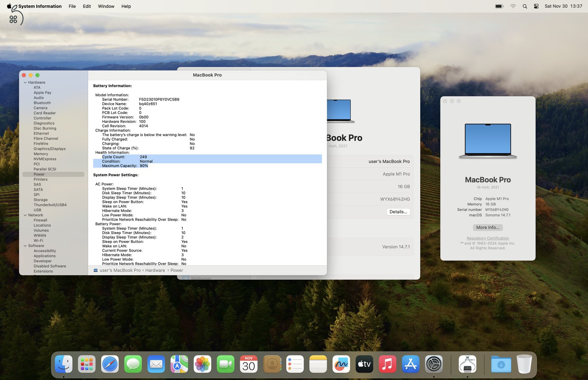Select Bluetooth in Hardware list
The height and width of the screenshot is (380, 588).
click(x=42, y=103)
